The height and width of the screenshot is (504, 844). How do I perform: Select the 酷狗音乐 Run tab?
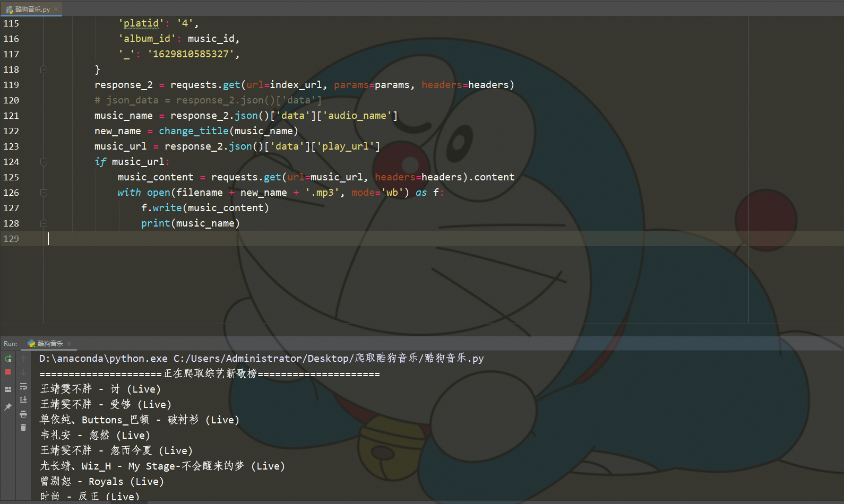tap(50, 343)
